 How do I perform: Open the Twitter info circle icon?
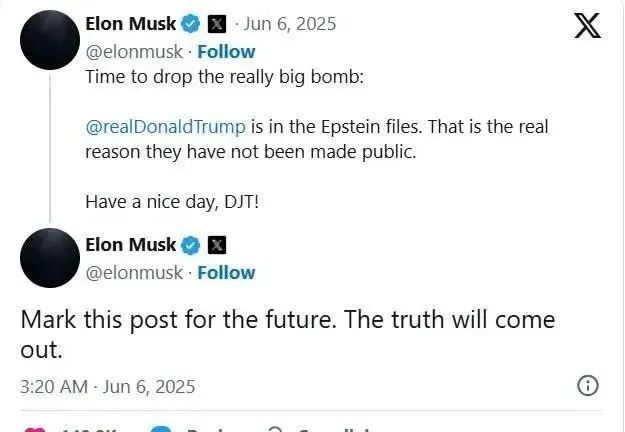point(588,386)
